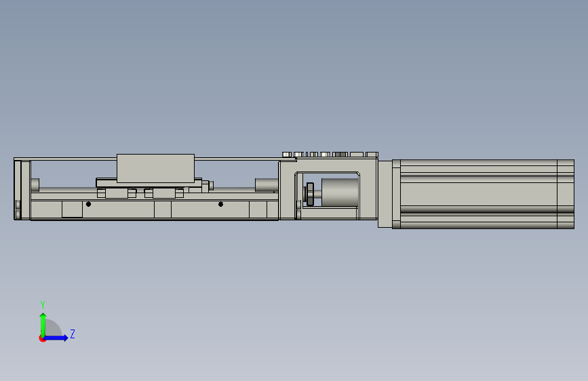
Task: Select the motor rear end cap
Action: [566, 194]
